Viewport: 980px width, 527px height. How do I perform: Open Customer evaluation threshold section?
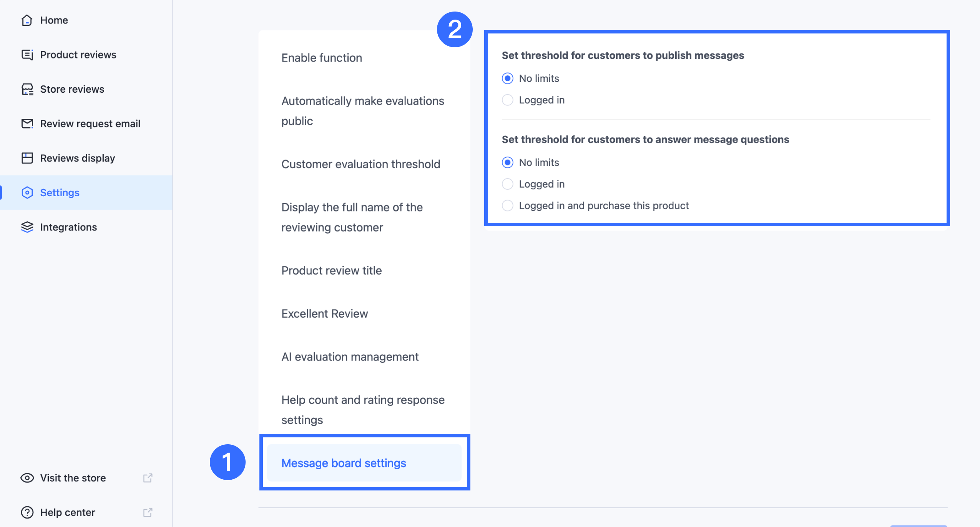coord(360,164)
